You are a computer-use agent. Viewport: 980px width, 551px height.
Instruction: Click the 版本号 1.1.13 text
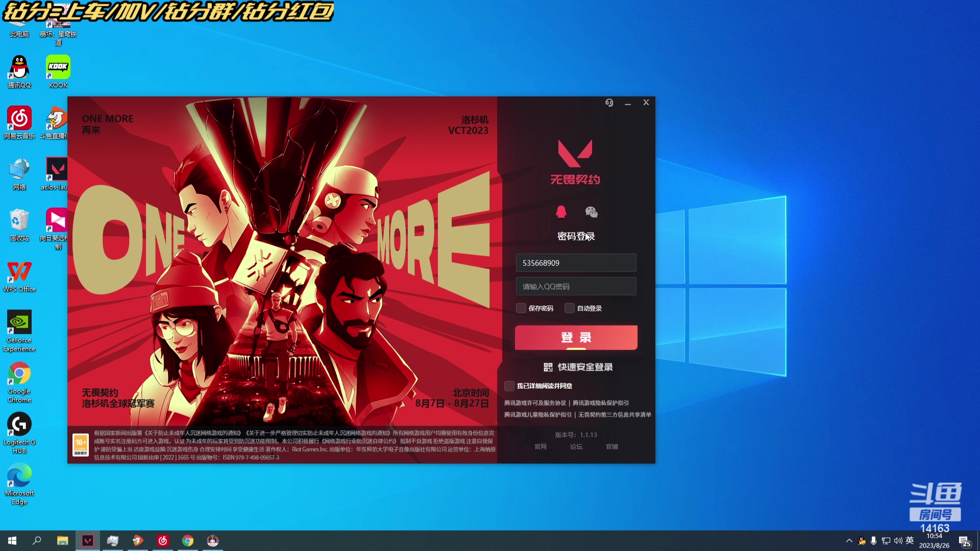[x=576, y=435]
